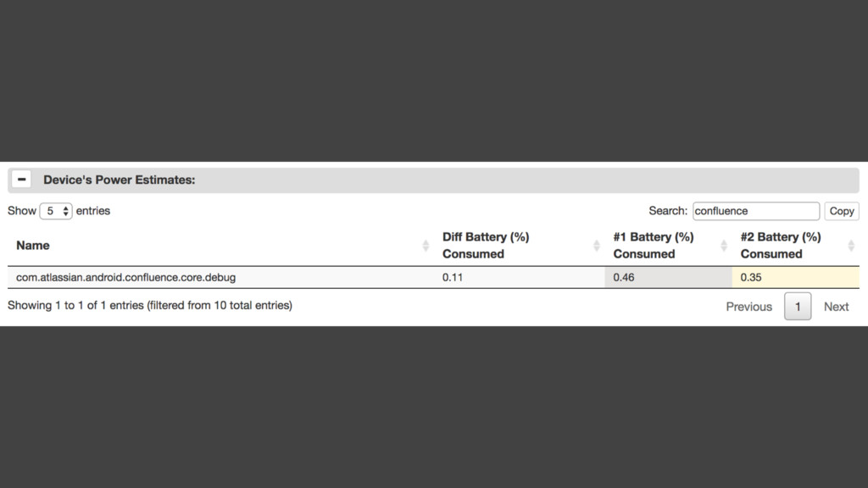Click the Device's Power Estimates heading
This screenshot has height=488, width=868.
pyautogui.click(x=120, y=180)
